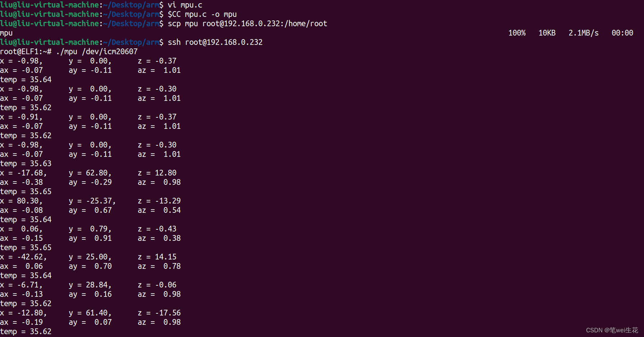The width and height of the screenshot is (644, 337).
Task: Click the 'vi mpu.c' command text
Action: 185,5
